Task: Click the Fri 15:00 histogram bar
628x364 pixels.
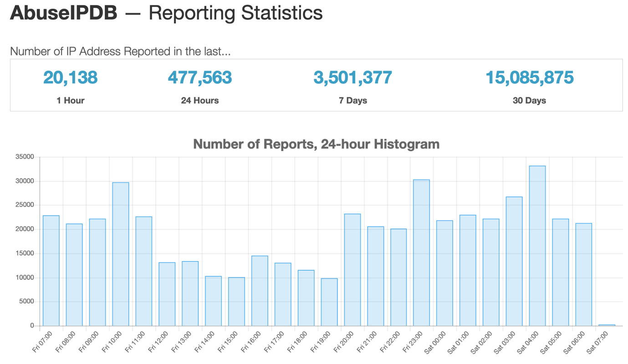Action: click(236, 302)
